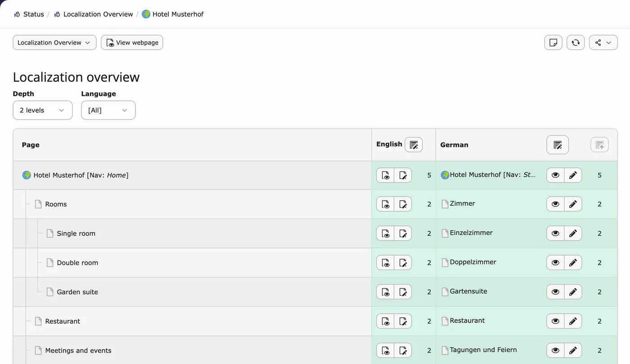Edit Meetings and events English properties
The width and height of the screenshot is (630, 364).
tap(403, 351)
